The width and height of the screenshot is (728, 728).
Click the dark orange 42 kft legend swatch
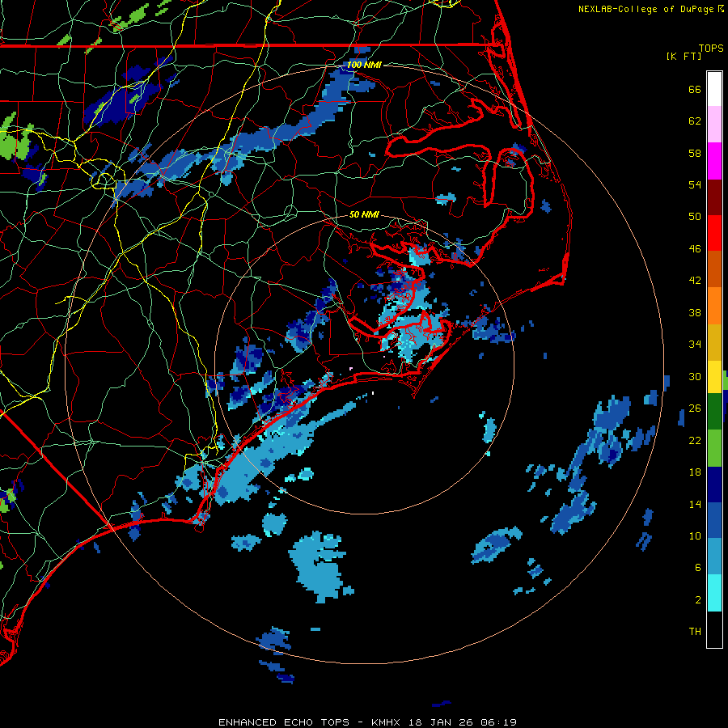tap(714, 269)
